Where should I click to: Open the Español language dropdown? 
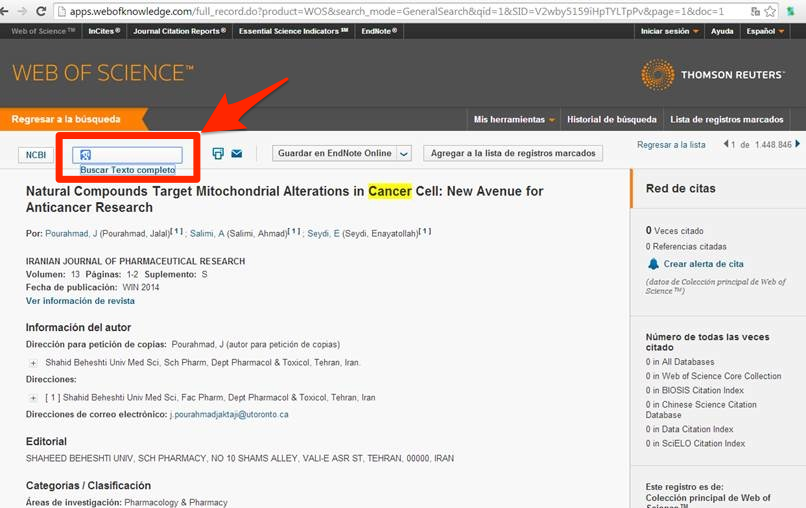765,31
